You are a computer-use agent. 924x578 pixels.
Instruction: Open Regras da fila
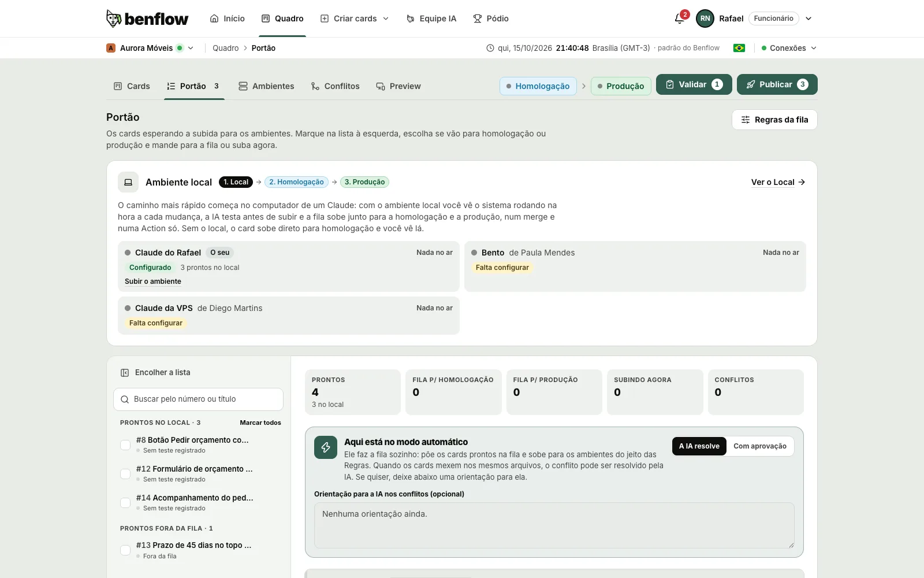point(774,120)
